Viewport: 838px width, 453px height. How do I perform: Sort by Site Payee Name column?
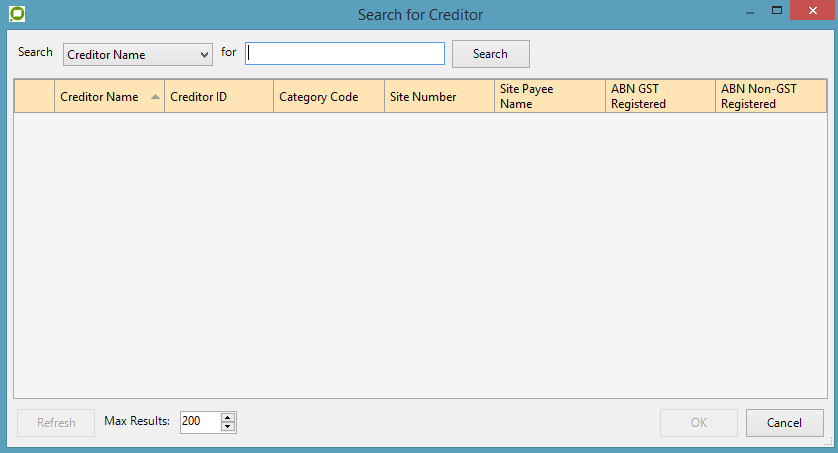pos(549,97)
